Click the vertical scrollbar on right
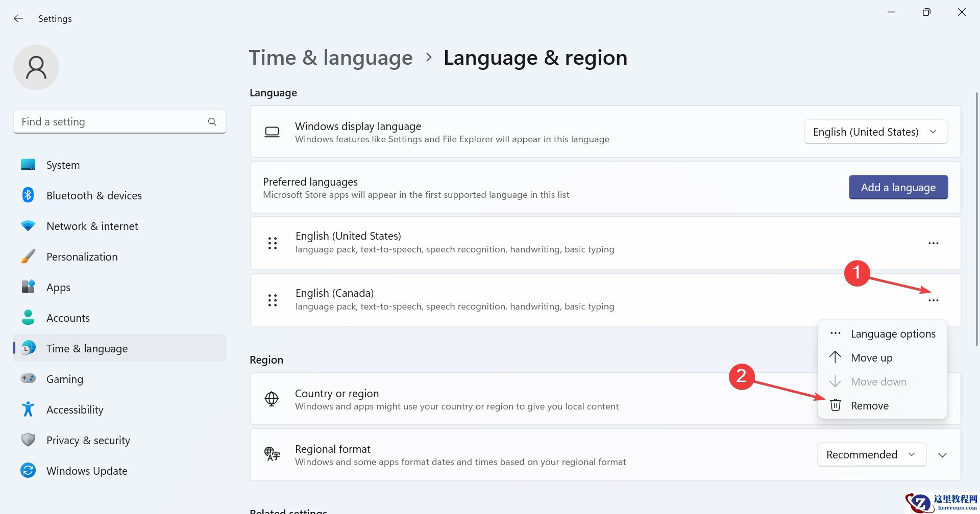Screen dimensions: 980x514 (977, 219)
